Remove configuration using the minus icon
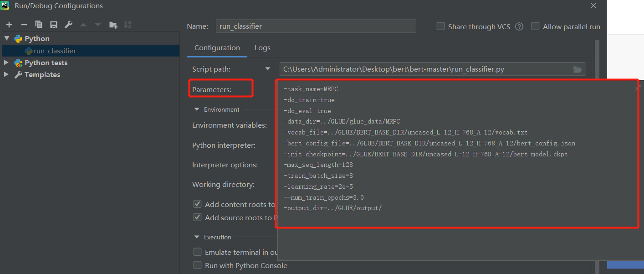This screenshot has width=644, height=274. tap(24, 25)
